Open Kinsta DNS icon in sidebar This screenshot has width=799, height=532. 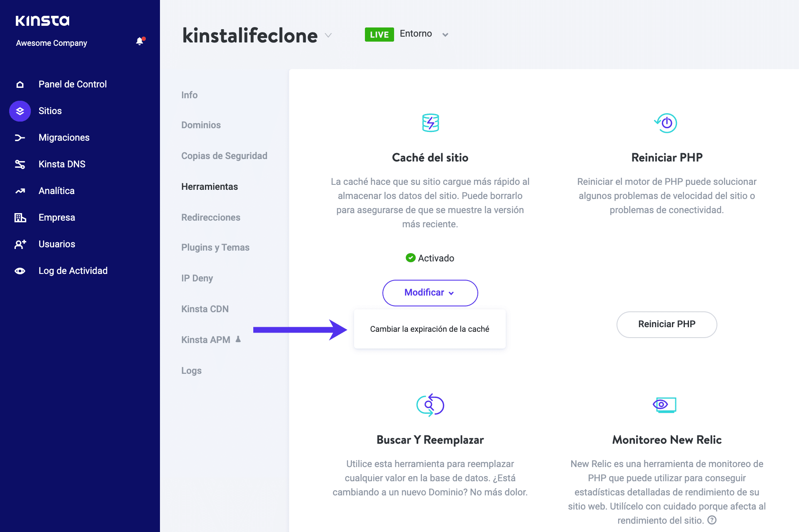[x=20, y=164]
